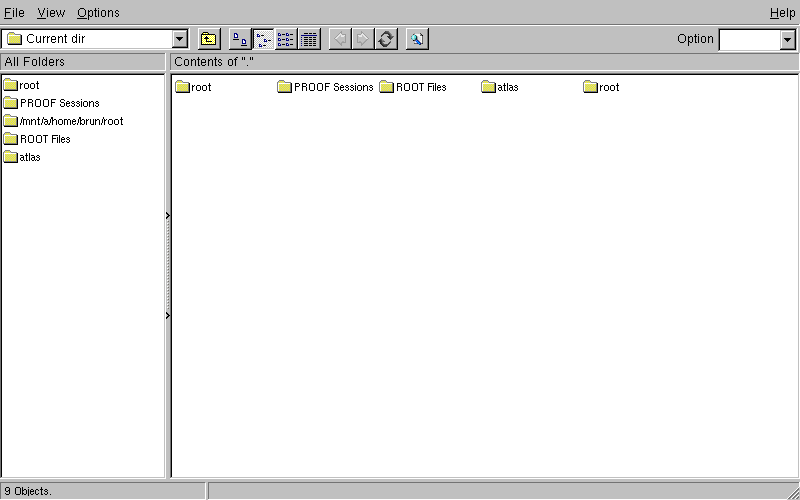This screenshot has height=500, width=800.
Task: Refresh the browser contents
Action: point(386,39)
